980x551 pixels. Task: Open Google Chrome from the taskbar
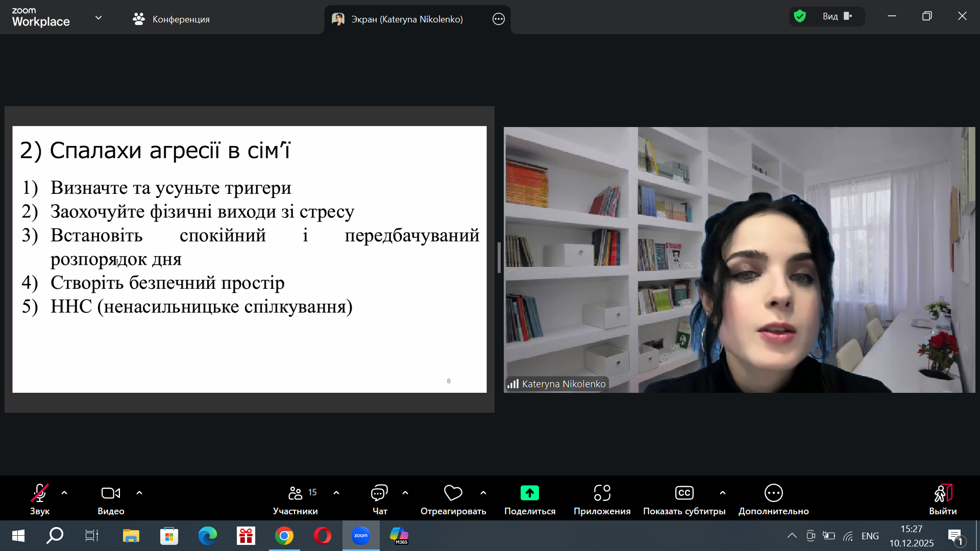(284, 536)
